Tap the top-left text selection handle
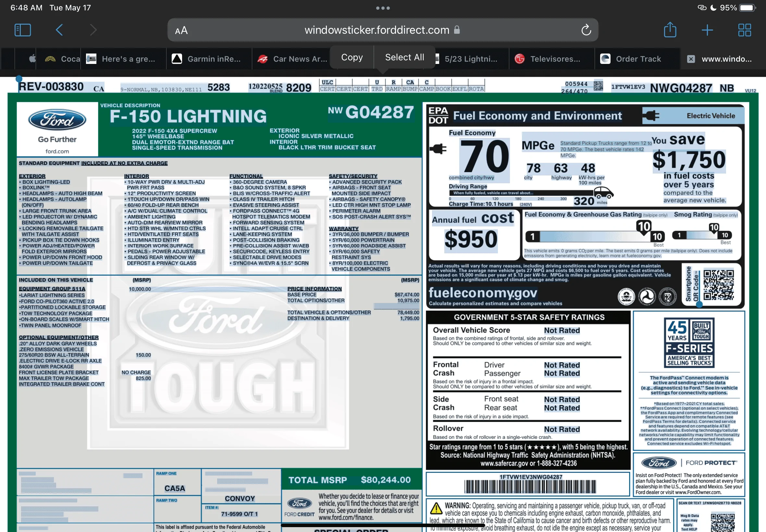766x532 pixels. (19, 79)
